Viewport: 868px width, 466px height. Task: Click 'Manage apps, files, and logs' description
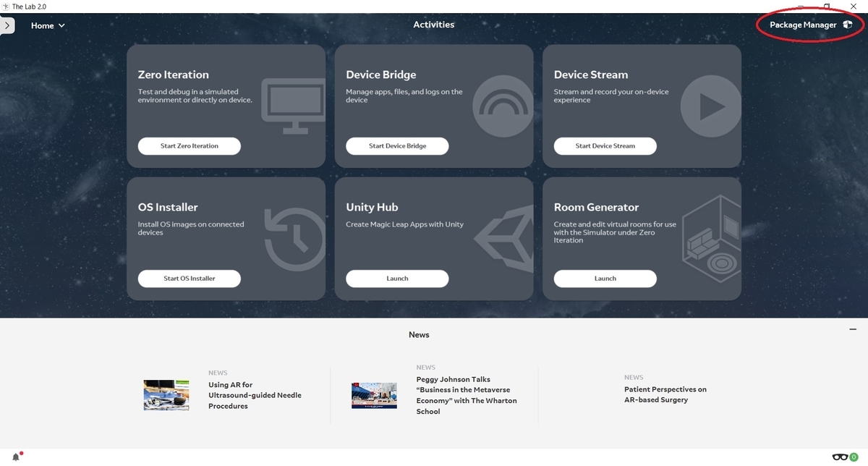click(404, 96)
